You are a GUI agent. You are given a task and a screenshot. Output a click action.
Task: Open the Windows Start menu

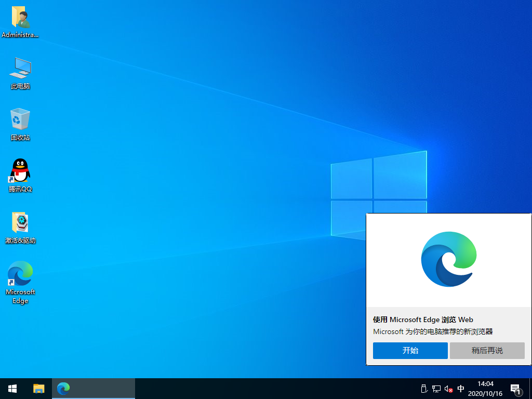(12, 388)
